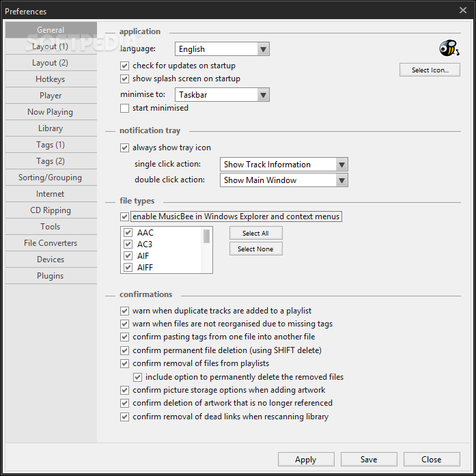Open the Internet preferences tab
Screen dimensions: 476x476
click(51, 194)
